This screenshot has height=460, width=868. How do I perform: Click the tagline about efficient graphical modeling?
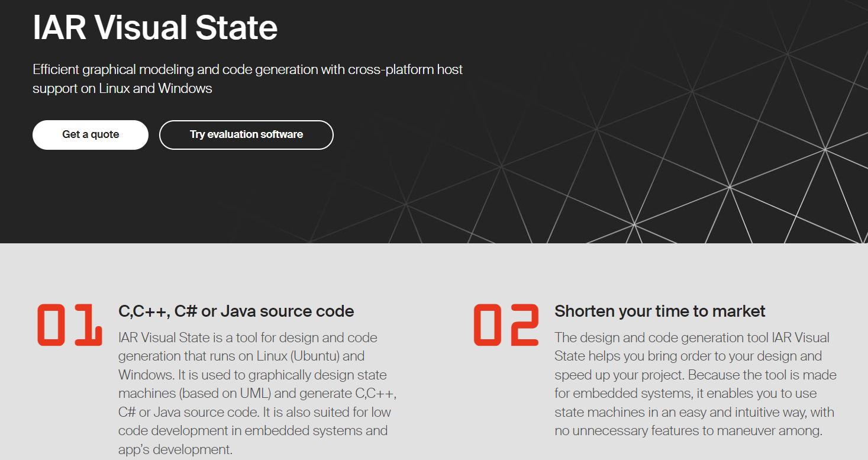point(248,79)
